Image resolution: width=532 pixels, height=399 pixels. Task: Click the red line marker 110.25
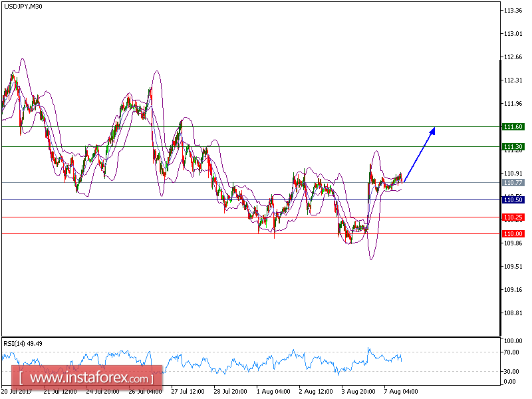513,216
